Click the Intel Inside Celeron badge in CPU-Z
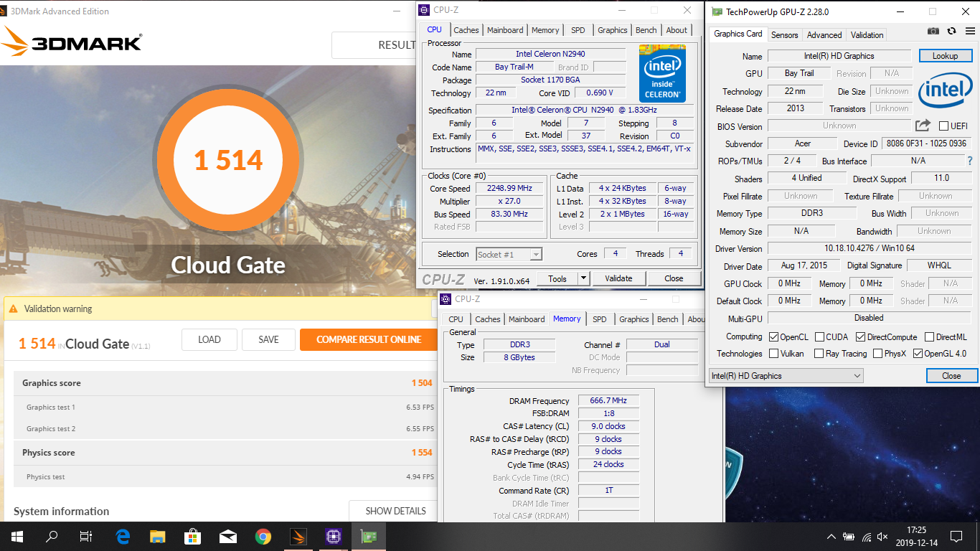This screenshot has height=551, width=980. (662, 73)
